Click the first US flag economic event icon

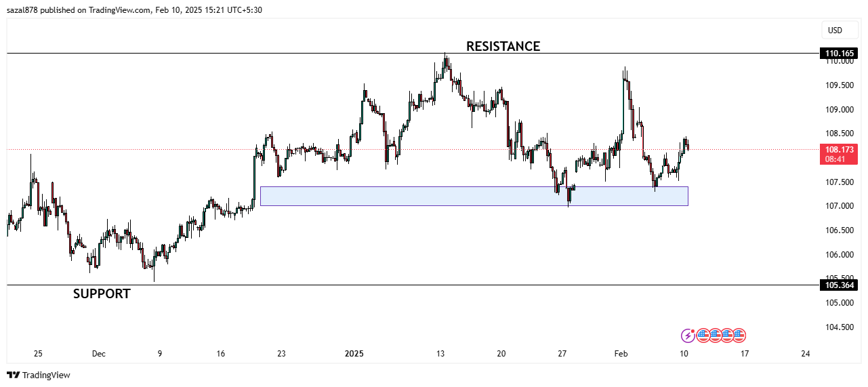point(703,335)
